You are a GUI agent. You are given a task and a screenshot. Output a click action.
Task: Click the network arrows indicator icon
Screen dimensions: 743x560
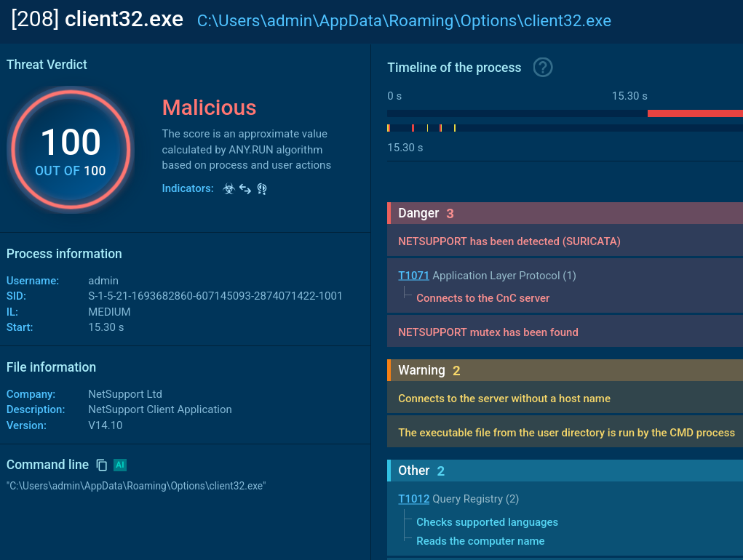[x=245, y=189]
